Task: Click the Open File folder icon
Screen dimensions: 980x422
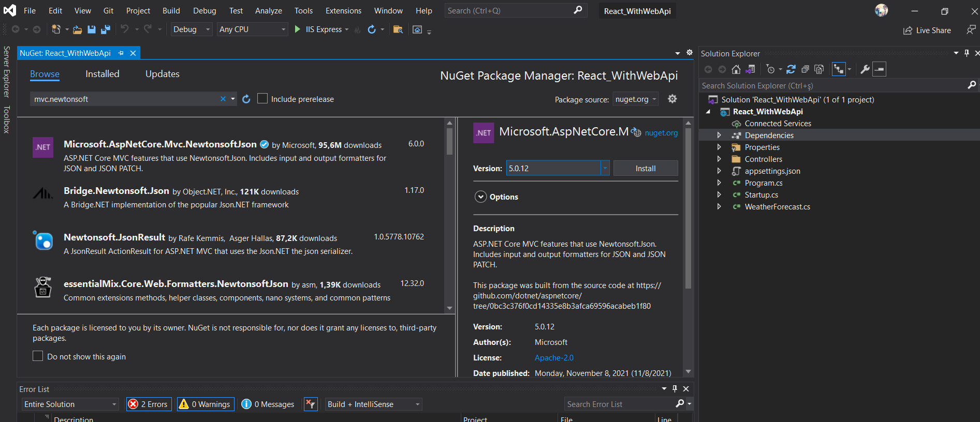Action: (x=77, y=29)
